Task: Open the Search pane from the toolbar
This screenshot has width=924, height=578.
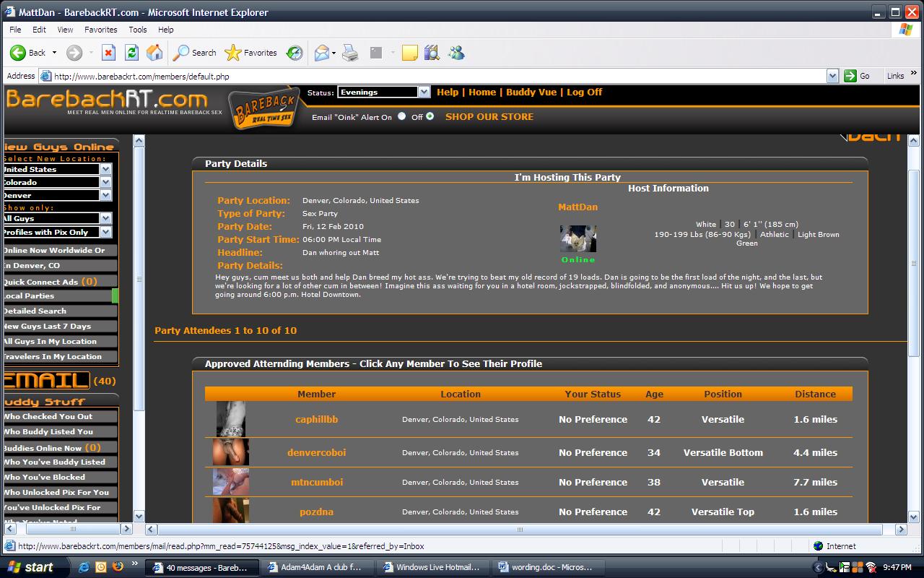Action: [195, 53]
